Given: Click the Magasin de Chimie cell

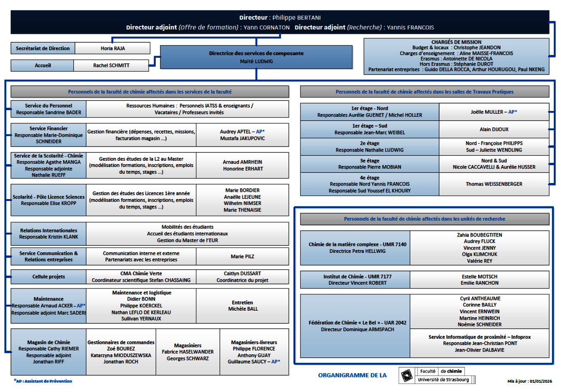Looking at the screenshot, I should [x=49, y=352].
